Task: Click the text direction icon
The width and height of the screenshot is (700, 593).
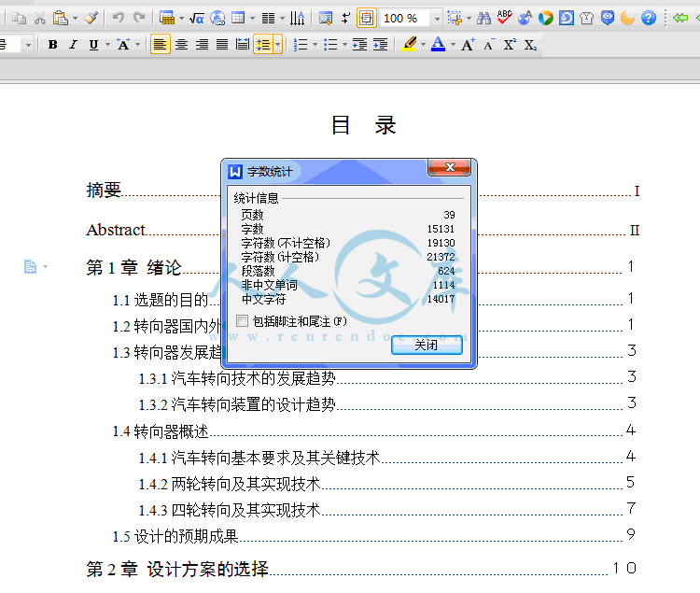Action: point(298,19)
